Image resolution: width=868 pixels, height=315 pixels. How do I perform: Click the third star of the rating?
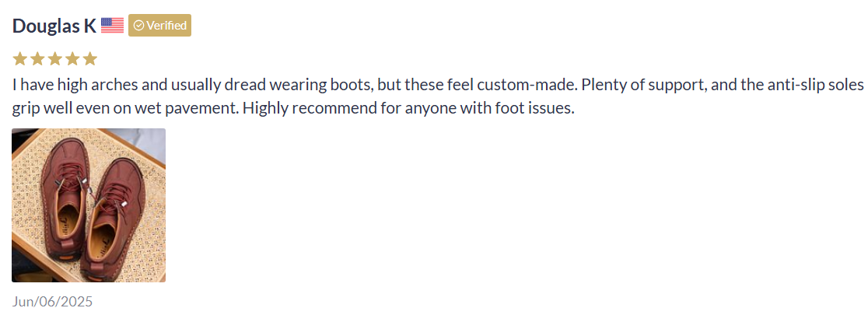55,58
